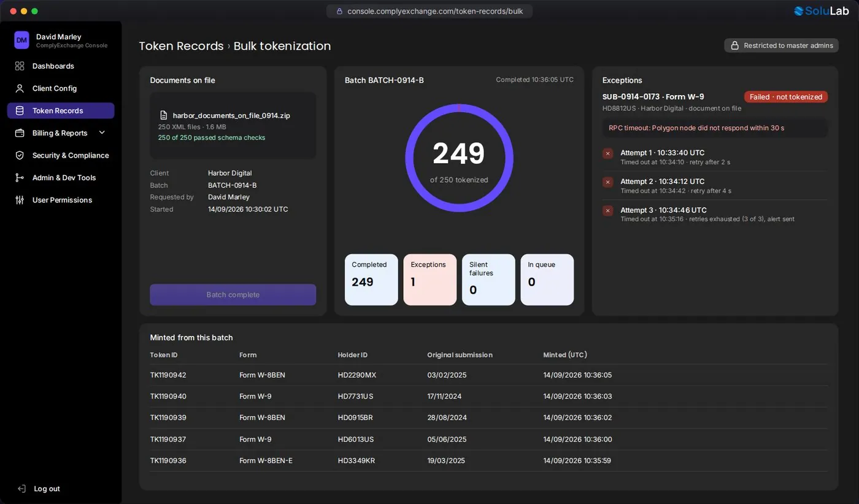Viewport: 859px width, 504px height.
Task: Click the Batch complete button
Action: coord(233,295)
